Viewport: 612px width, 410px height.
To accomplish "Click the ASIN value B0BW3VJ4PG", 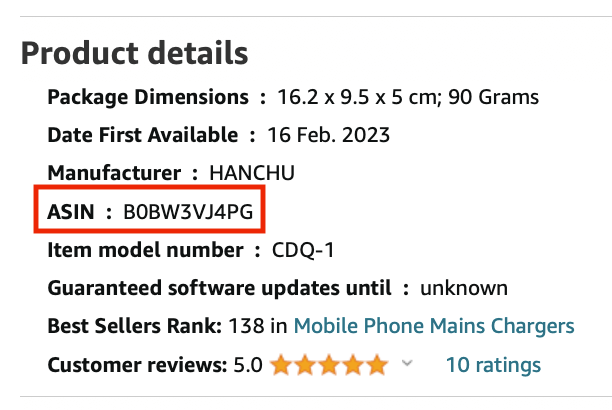I will tap(188, 212).
